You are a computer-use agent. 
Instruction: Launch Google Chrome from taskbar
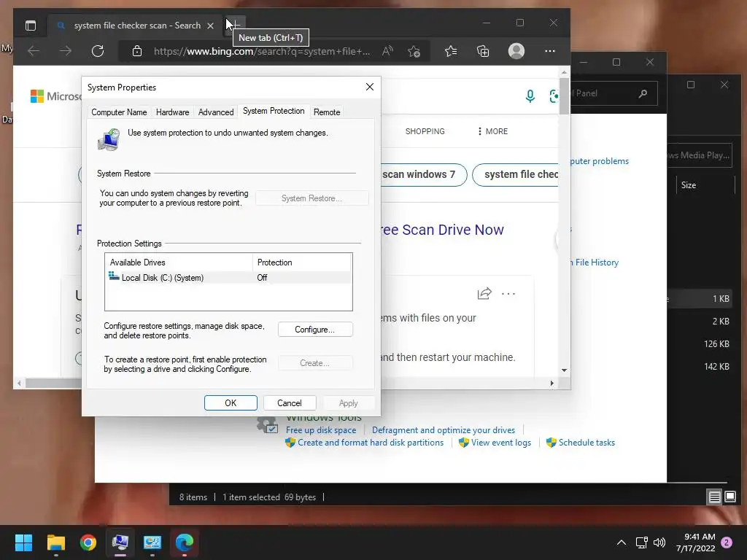pyautogui.click(x=88, y=542)
